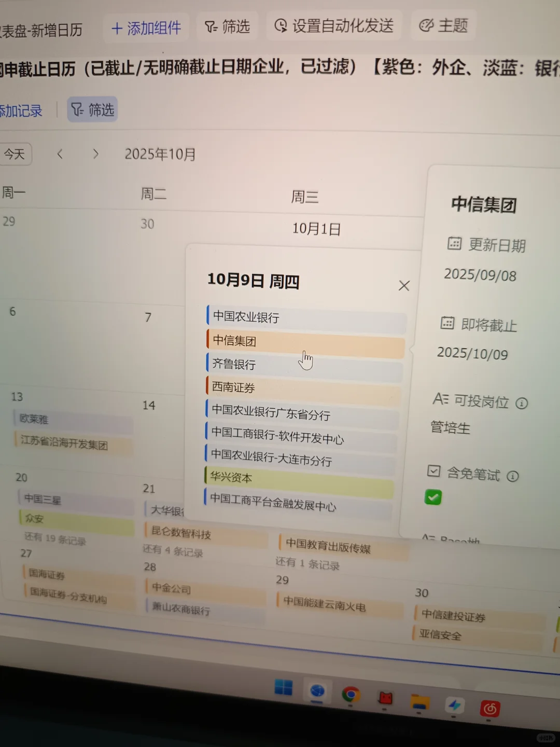The height and width of the screenshot is (747, 560).
Task: Open File Explorer from taskbar
Action: coord(419,701)
